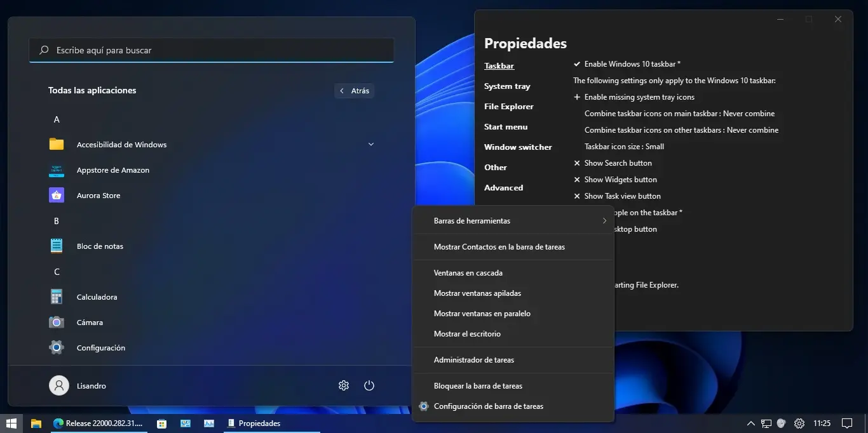The height and width of the screenshot is (433, 868).
Task: Switch to Window switcher section
Action: 518,147
